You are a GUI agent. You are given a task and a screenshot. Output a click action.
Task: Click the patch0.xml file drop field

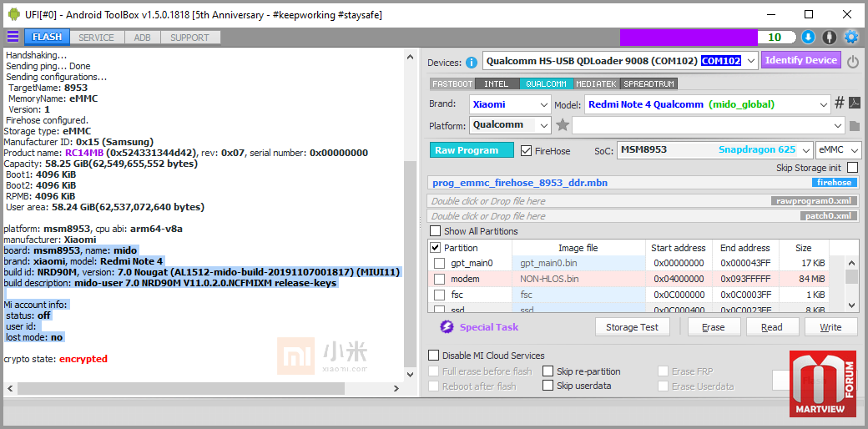click(x=643, y=216)
